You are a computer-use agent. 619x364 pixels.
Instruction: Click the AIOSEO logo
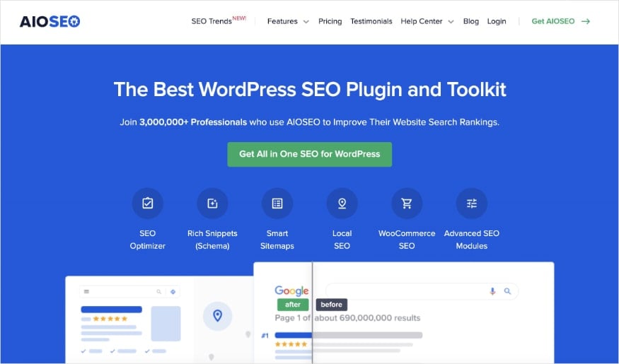pos(50,21)
